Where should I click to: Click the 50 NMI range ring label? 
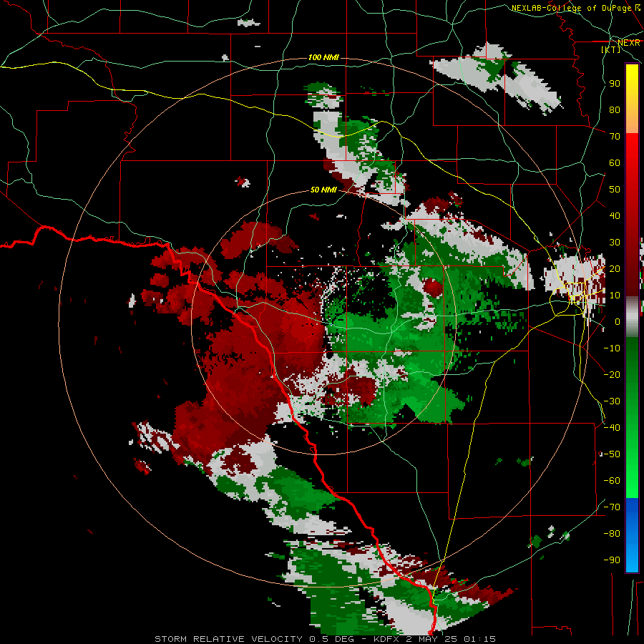click(x=323, y=190)
